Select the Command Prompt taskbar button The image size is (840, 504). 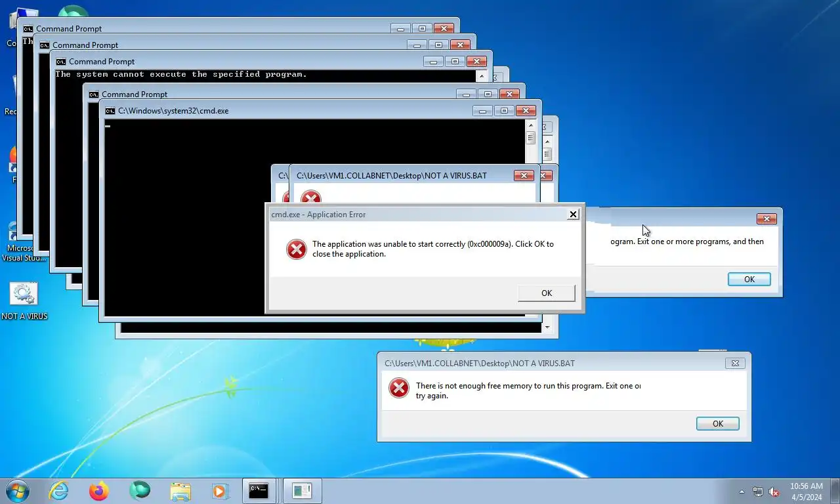pyautogui.click(x=259, y=491)
